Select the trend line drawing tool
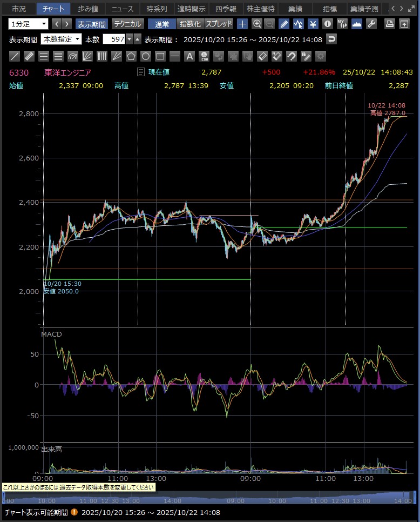 tap(15, 56)
